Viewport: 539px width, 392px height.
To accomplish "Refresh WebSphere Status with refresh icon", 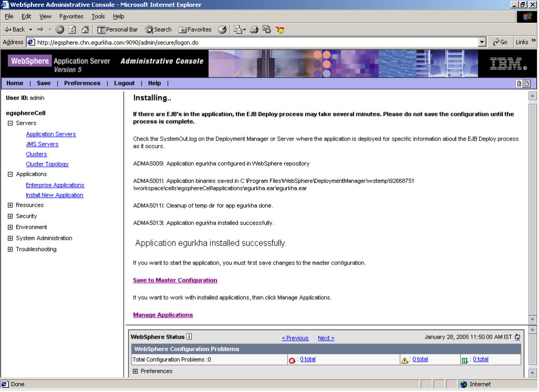I will point(518,337).
